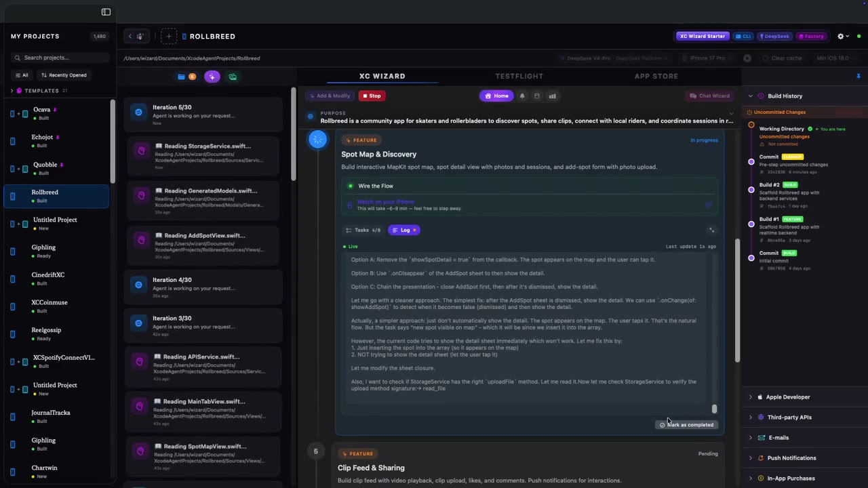Expand the In-App Purchases section

coord(751,479)
